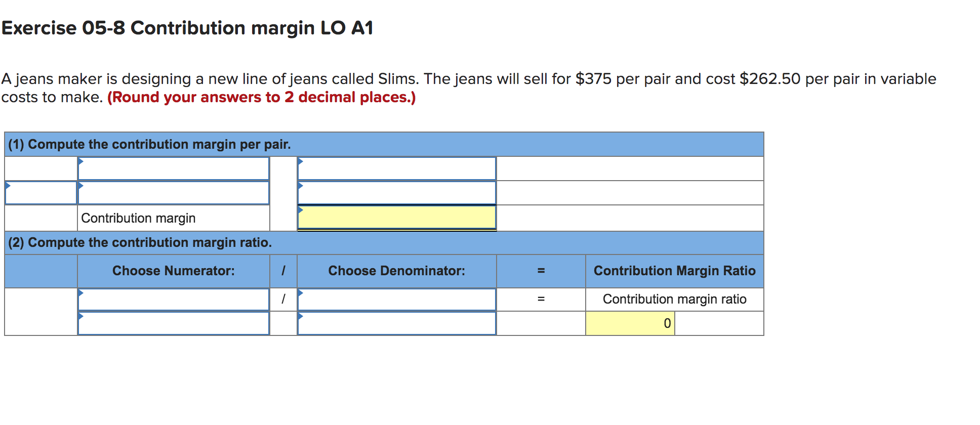Image resolution: width=980 pixels, height=425 pixels.
Task: Open the second Choose Denominator dropdown
Action: click(x=396, y=323)
